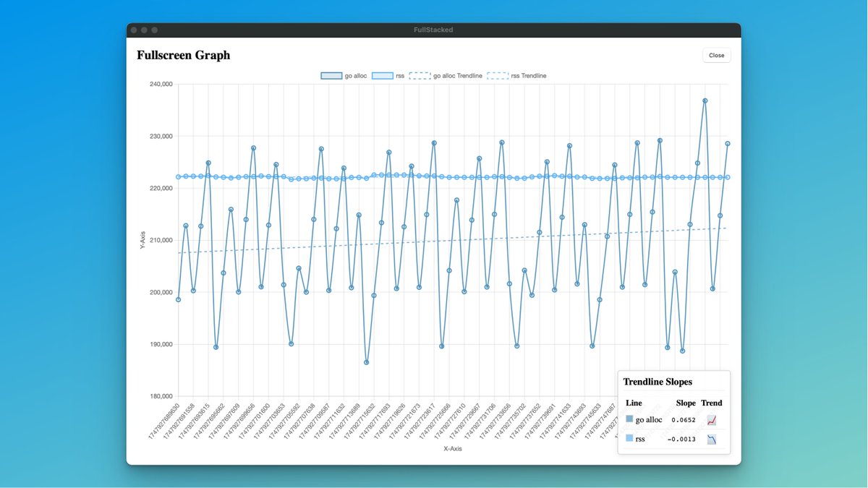The image size is (868, 488).
Task: Select the rss legend swatch rectangle
Action: [x=383, y=75]
